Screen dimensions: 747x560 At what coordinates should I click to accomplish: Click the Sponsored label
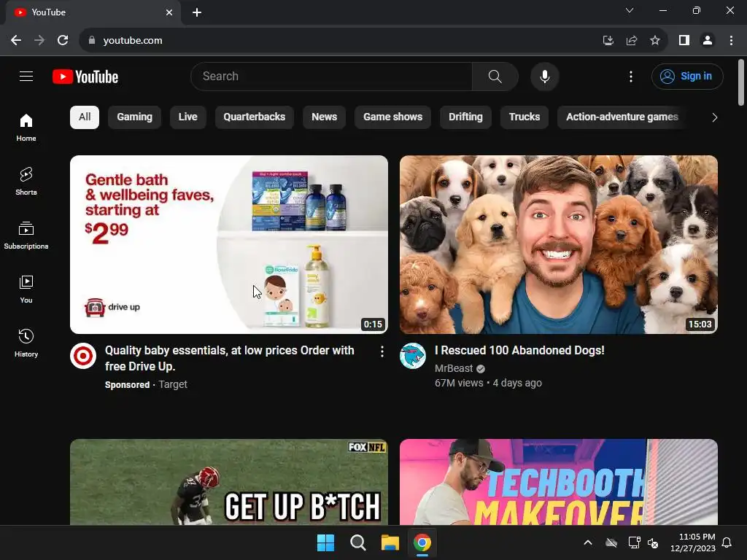point(127,385)
